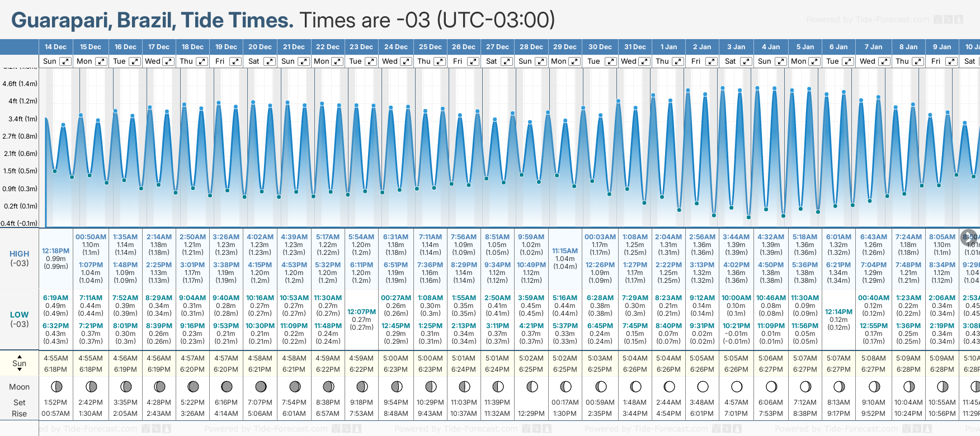Expand the Thursday 25 Dec day view
Screen dimensions: 980x436
pyautogui.click(x=440, y=61)
